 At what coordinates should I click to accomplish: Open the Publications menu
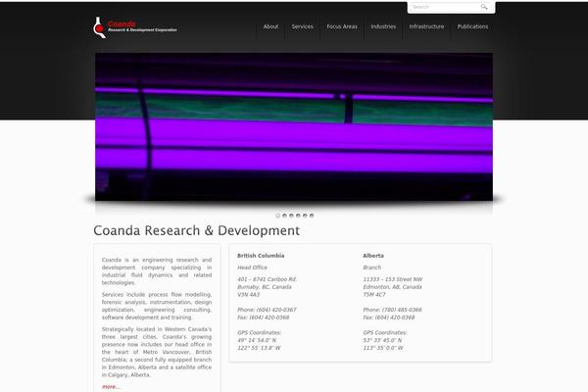(x=472, y=26)
